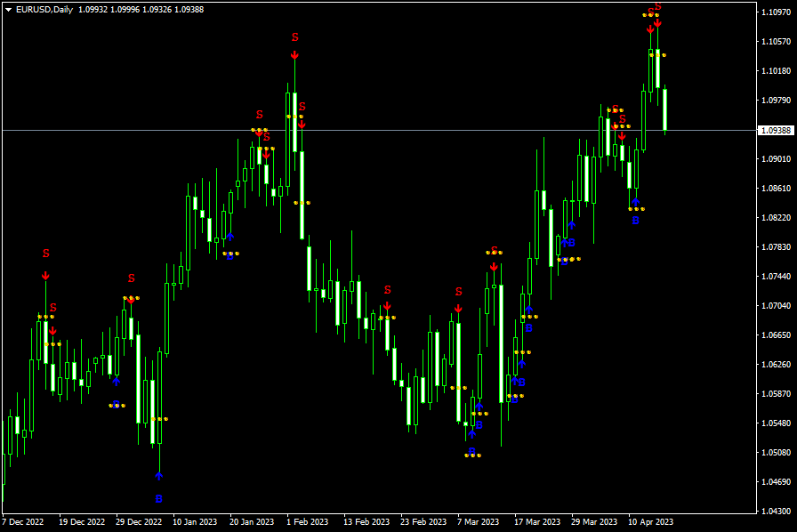Select the high price 1.09996 in header
The height and width of the screenshot is (532, 797).
pos(125,10)
